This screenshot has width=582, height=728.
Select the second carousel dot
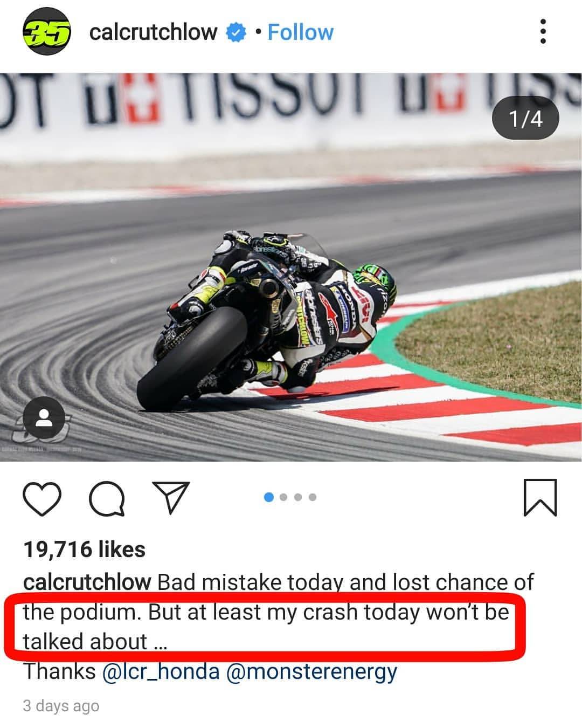pyautogui.click(x=284, y=497)
